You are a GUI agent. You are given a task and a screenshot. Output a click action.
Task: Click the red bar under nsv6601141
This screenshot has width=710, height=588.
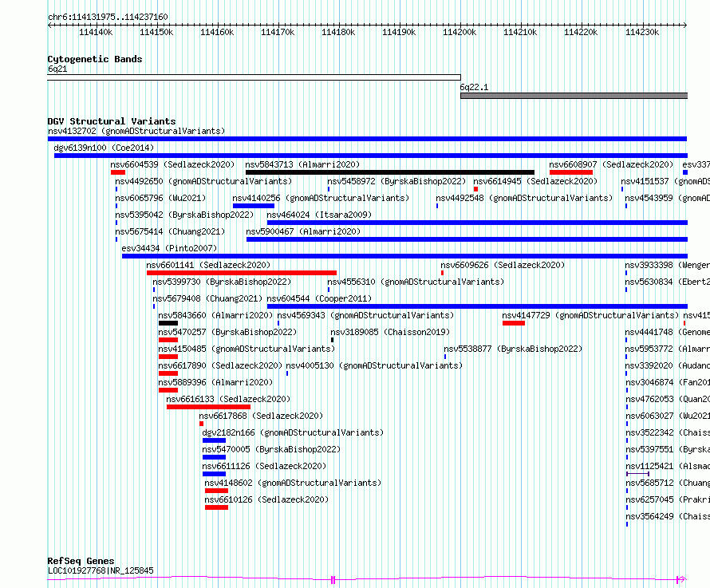[242, 273]
